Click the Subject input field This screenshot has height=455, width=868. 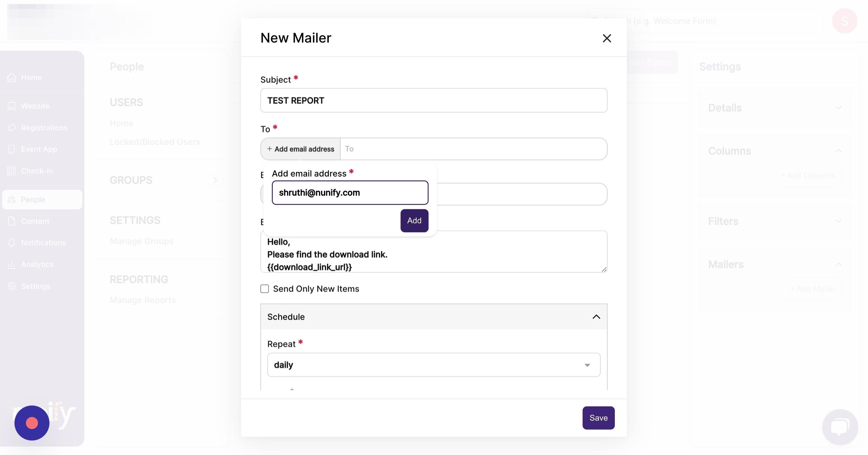(x=434, y=100)
